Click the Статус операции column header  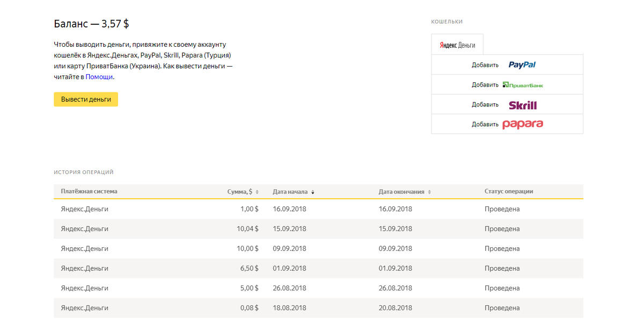point(509,191)
